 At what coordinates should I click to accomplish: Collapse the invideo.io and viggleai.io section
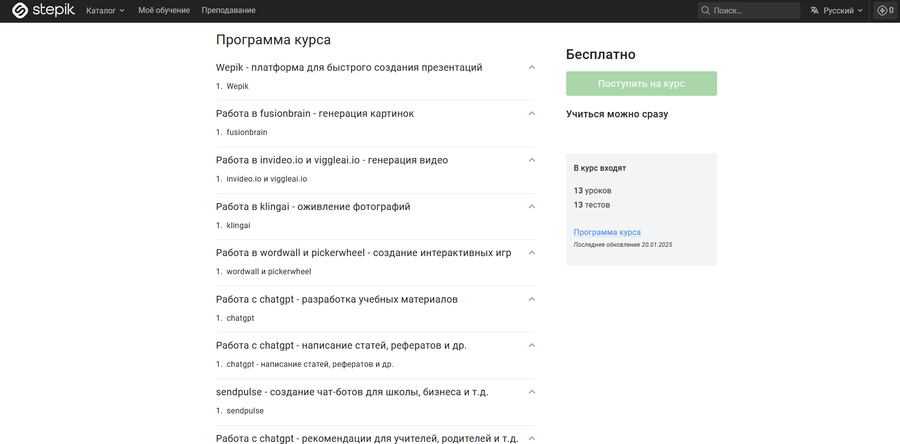532,160
